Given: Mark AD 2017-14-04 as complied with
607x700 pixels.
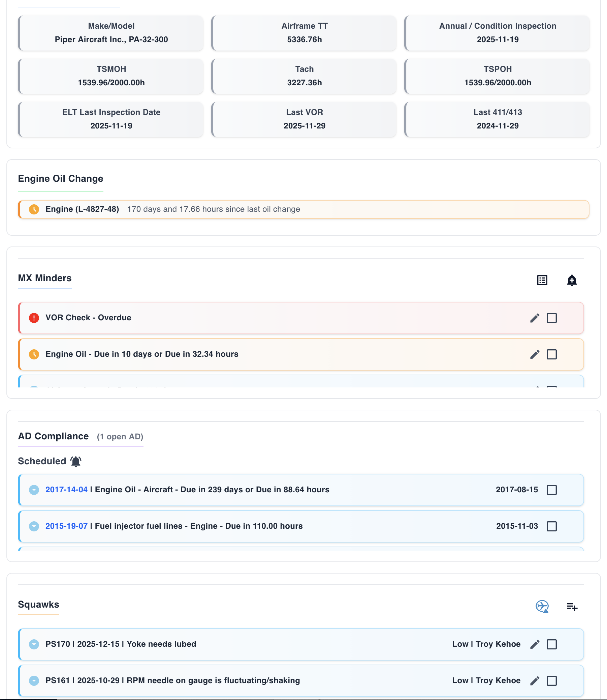Looking at the screenshot, I should [x=552, y=490].
